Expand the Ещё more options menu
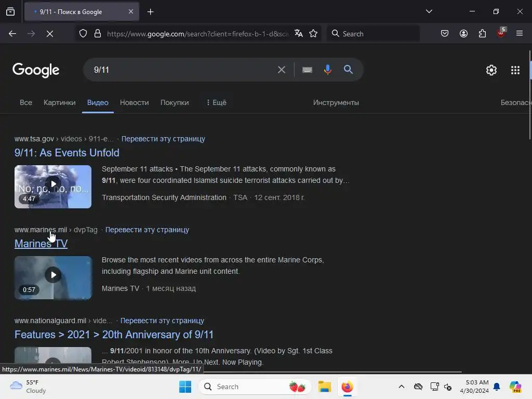 click(x=217, y=102)
